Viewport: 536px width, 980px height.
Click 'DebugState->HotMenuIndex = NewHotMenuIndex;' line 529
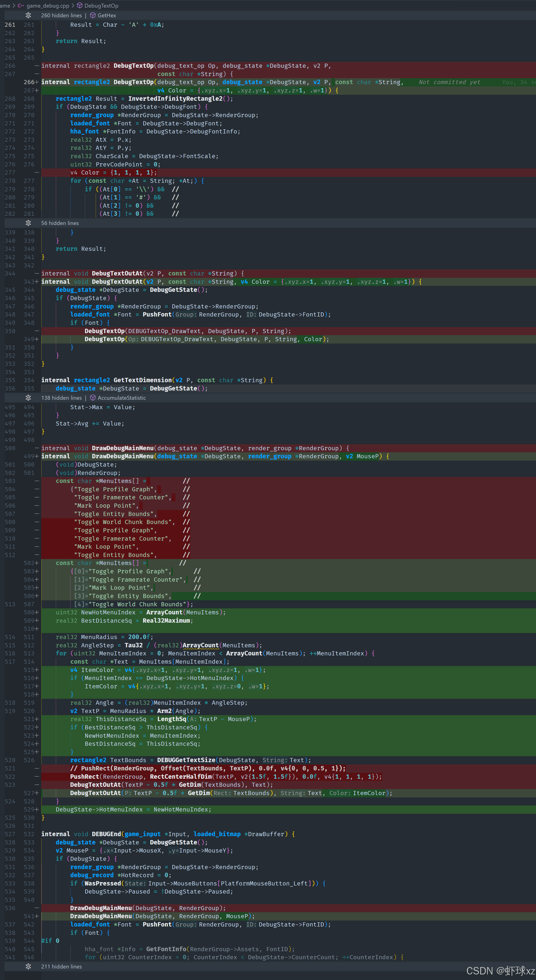tap(133, 810)
